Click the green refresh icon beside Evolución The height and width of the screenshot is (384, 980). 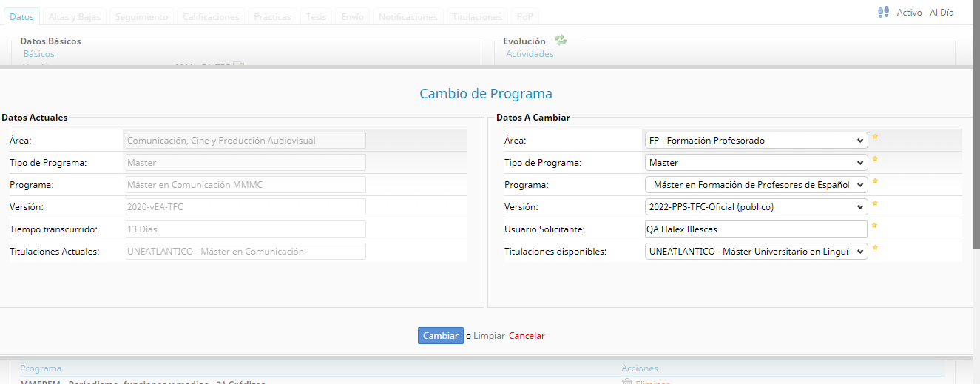coord(561,41)
